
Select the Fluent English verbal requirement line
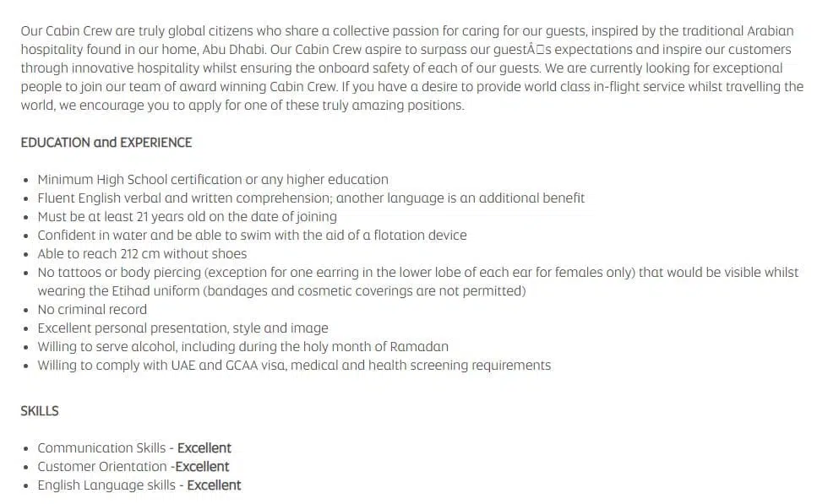click(311, 198)
